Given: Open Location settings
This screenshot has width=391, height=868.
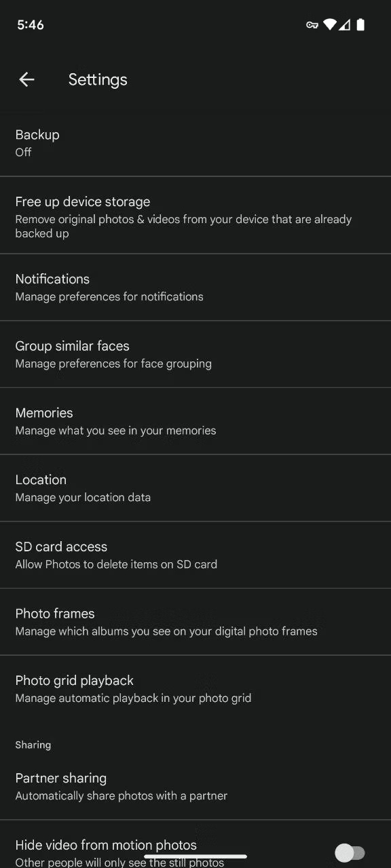Looking at the screenshot, I should click(195, 488).
